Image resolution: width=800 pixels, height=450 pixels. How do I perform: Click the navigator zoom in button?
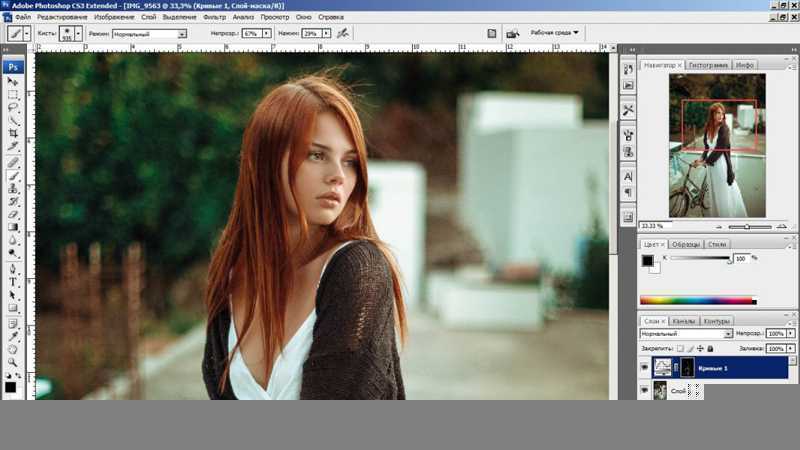tap(781, 227)
